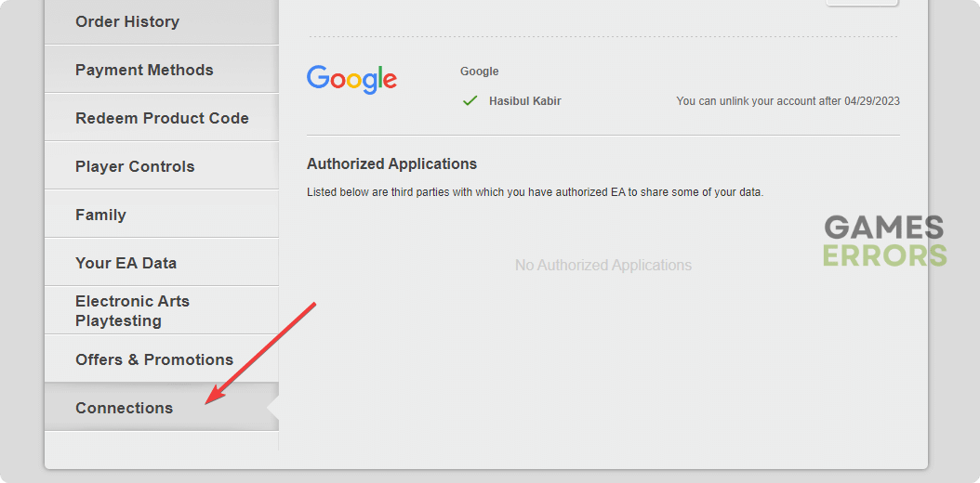The width and height of the screenshot is (980, 483).
Task: Open the Order History section
Action: [x=161, y=22]
